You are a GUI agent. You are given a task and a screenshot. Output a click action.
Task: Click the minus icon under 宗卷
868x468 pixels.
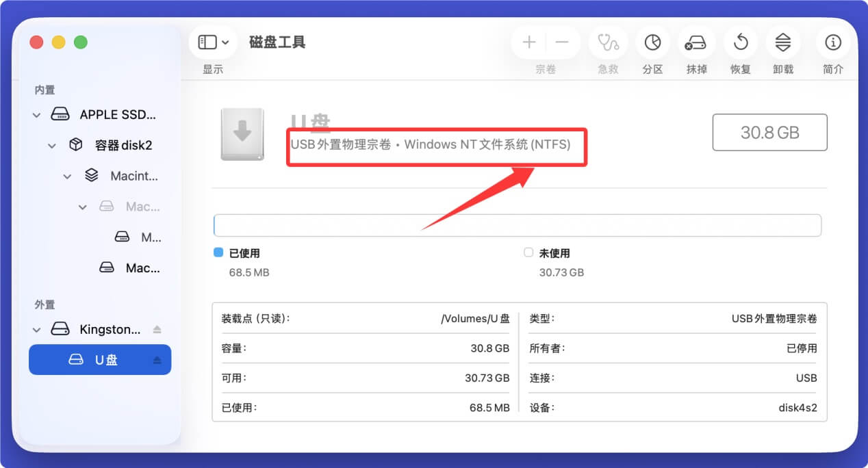coord(563,42)
